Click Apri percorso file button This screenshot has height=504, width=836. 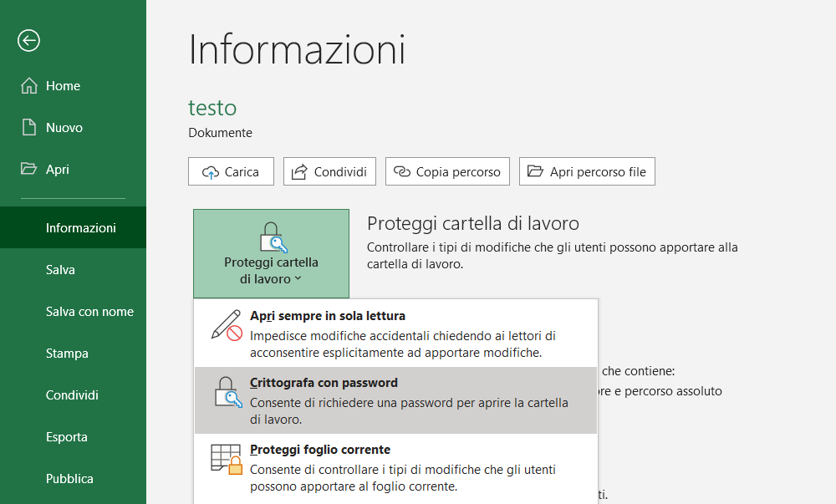click(x=587, y=171)
